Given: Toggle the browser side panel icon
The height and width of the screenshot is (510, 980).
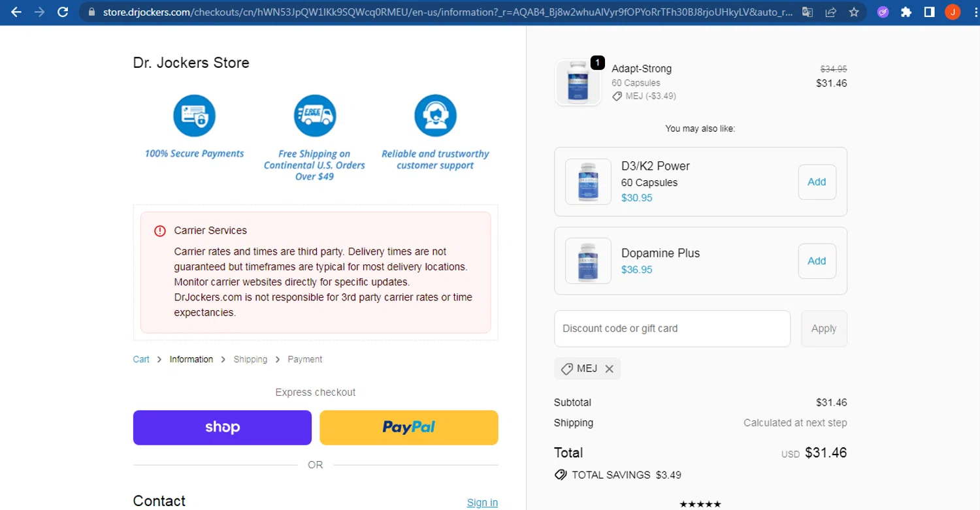Looking at the screenshot, I should 929,12.
